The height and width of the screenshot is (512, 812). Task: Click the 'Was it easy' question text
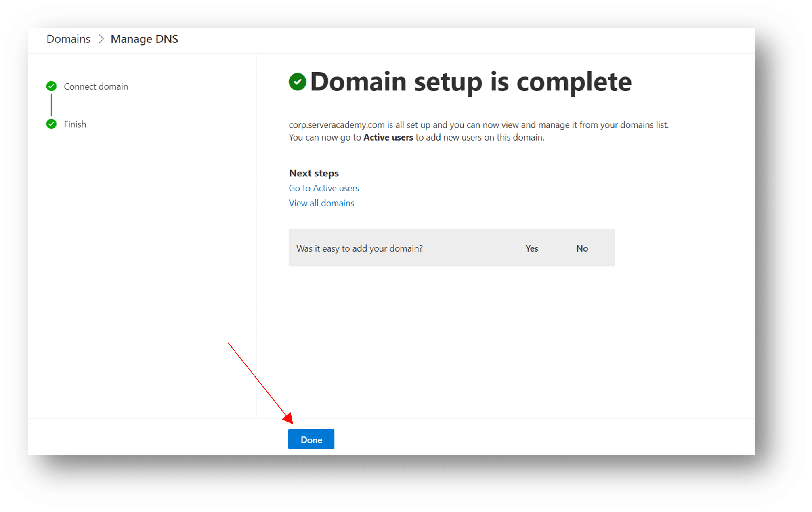359,248
